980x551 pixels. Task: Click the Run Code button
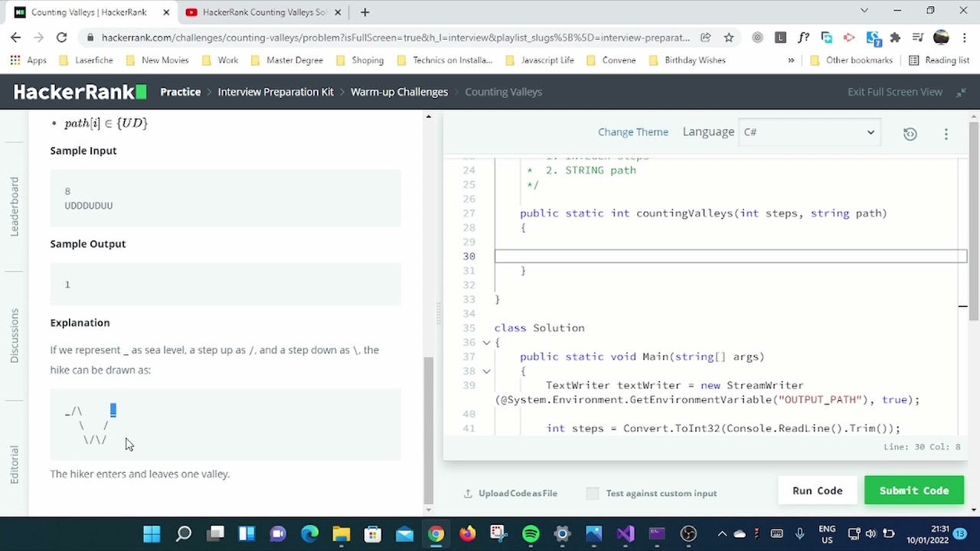coord(817,491)
